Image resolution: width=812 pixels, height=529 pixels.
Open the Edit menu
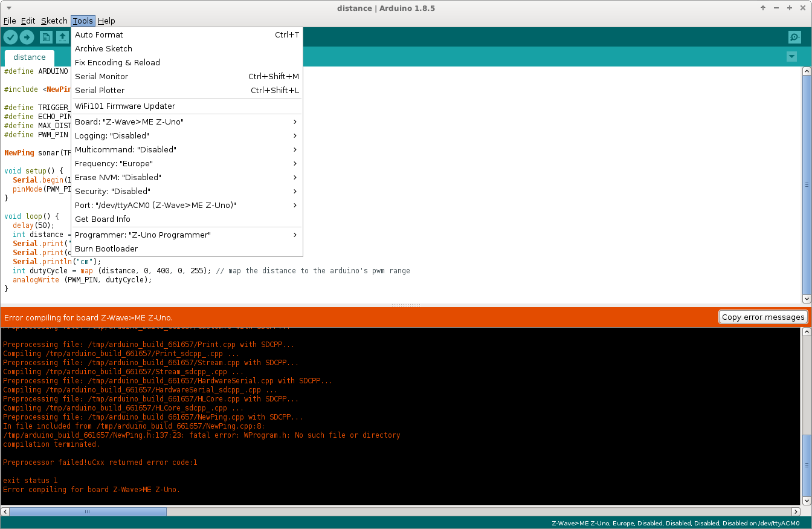pyautogui.click(x=28, y=21)
